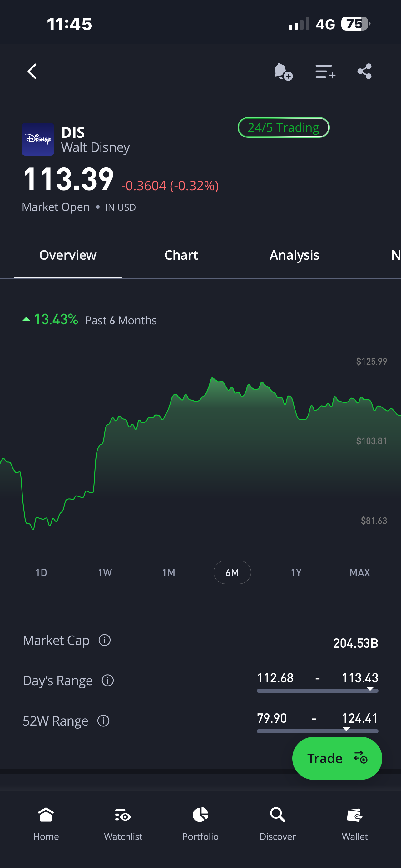
Task: Switch to the Chart tab
Action: click(181, 255)
